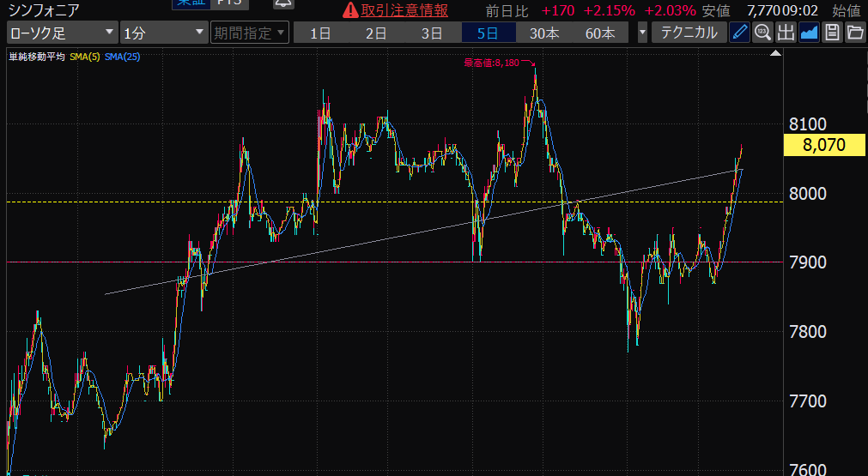The image size is (868, 476).
Task: Click the save chart floppy icon
Action: (831, 33)
